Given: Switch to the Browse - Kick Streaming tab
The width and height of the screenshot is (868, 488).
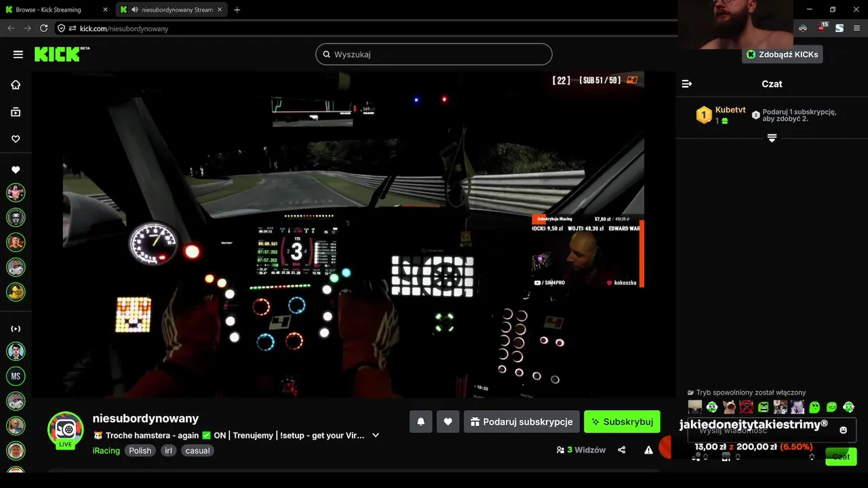Looking at the screenshot, I should 56,9.
